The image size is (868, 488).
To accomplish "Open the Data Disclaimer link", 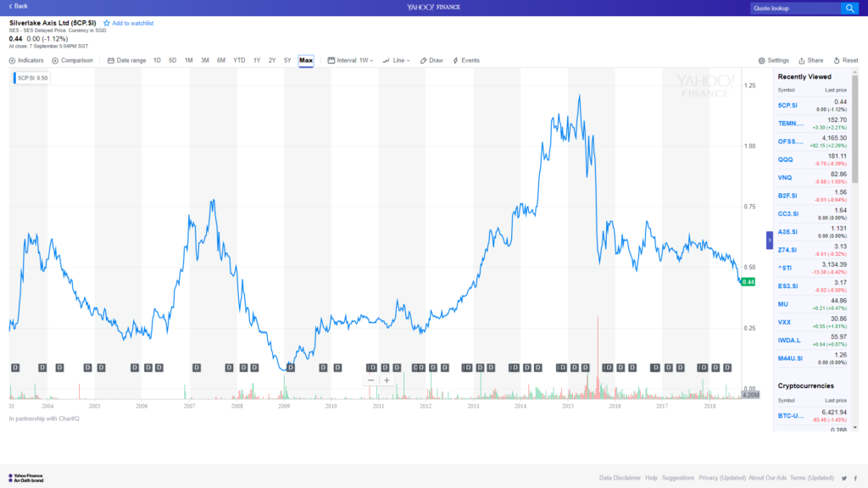I will [x=620, y=478].
